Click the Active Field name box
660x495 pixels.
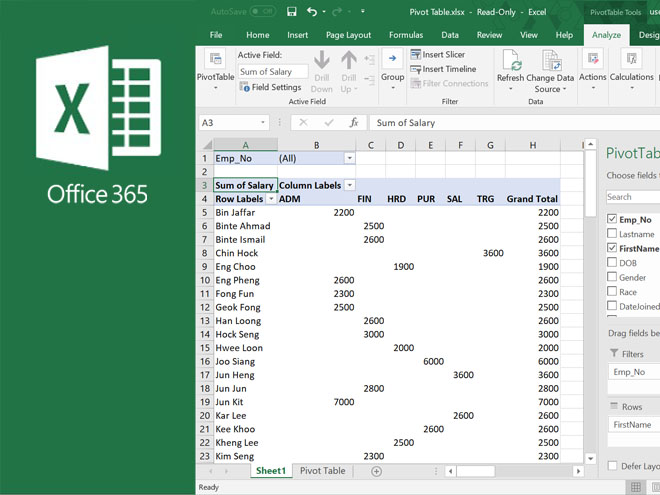(x=272, y=72)
